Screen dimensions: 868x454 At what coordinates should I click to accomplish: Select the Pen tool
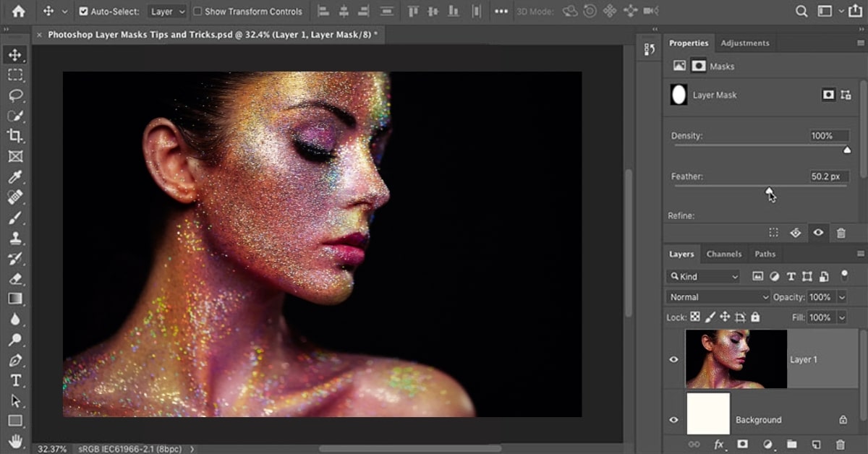tap(15, 360)
